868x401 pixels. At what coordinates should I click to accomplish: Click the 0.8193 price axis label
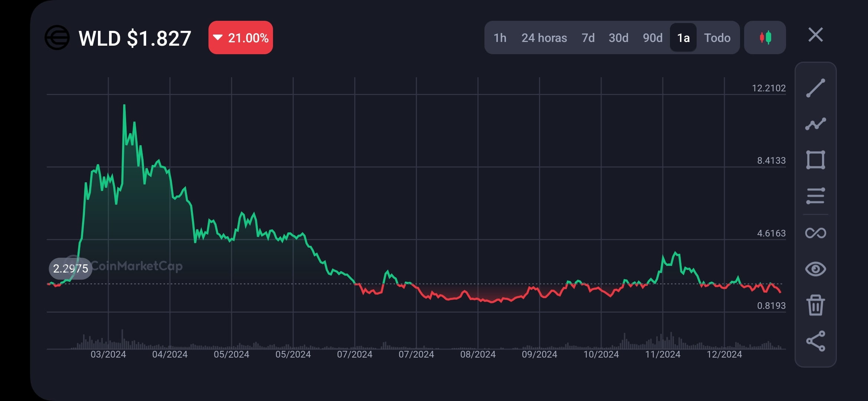click(771, 306)
